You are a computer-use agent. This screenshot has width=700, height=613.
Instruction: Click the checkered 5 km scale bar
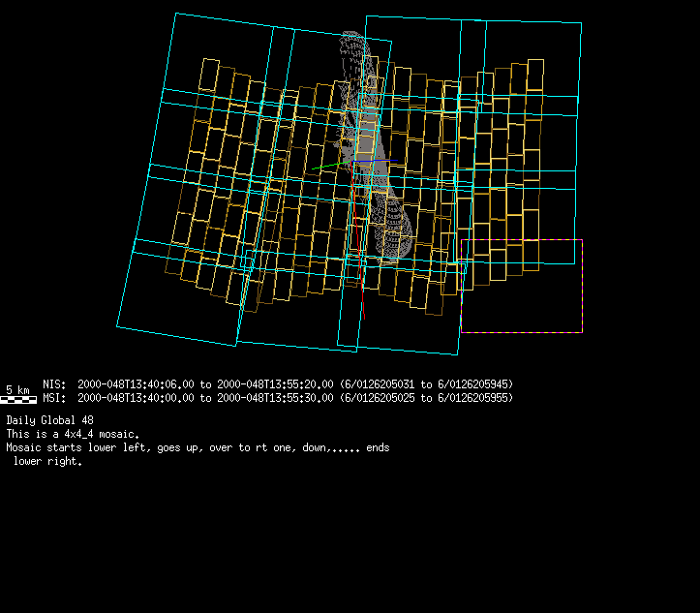pyautogui.click(x=19, y=399)
